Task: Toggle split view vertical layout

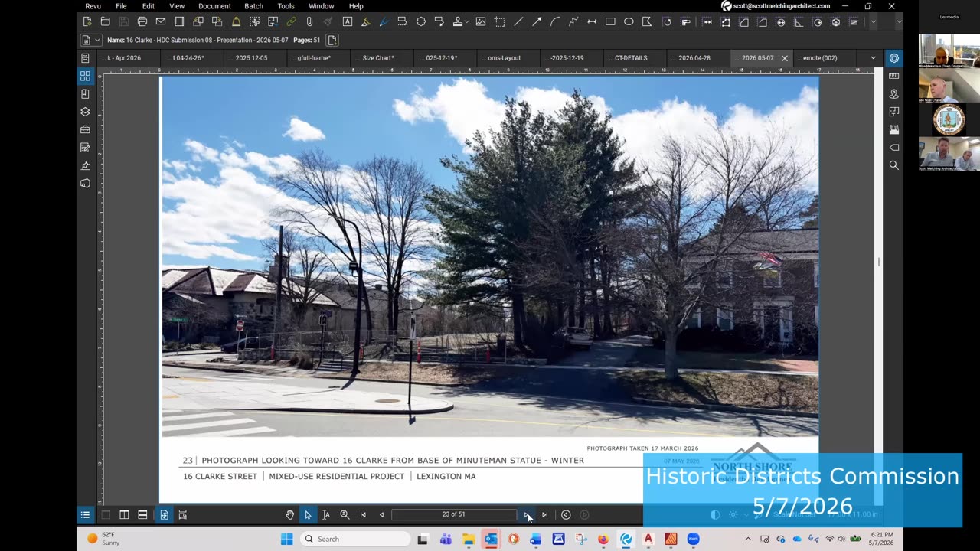Action: [124, 515]
